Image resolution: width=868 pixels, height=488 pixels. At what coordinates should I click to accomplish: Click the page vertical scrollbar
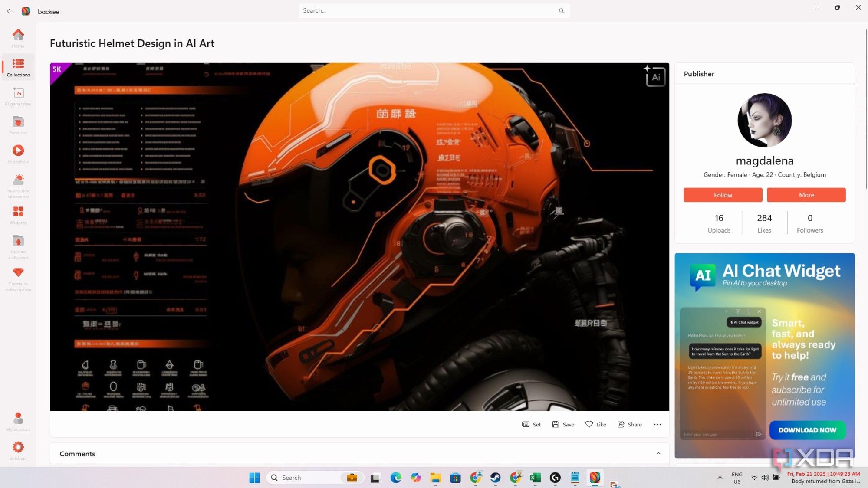866,108
